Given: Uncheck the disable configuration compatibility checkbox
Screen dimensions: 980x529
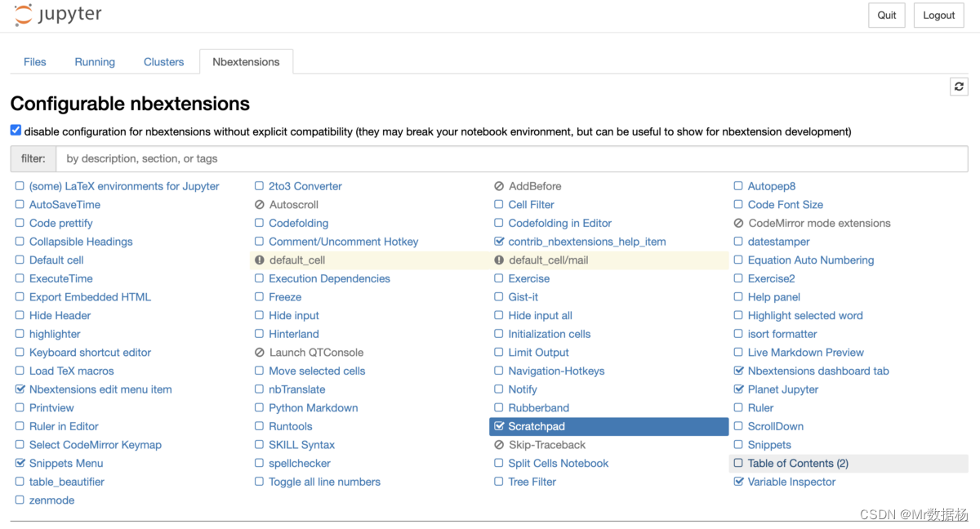Looking at the screenshot, I should tap(16, 131).
